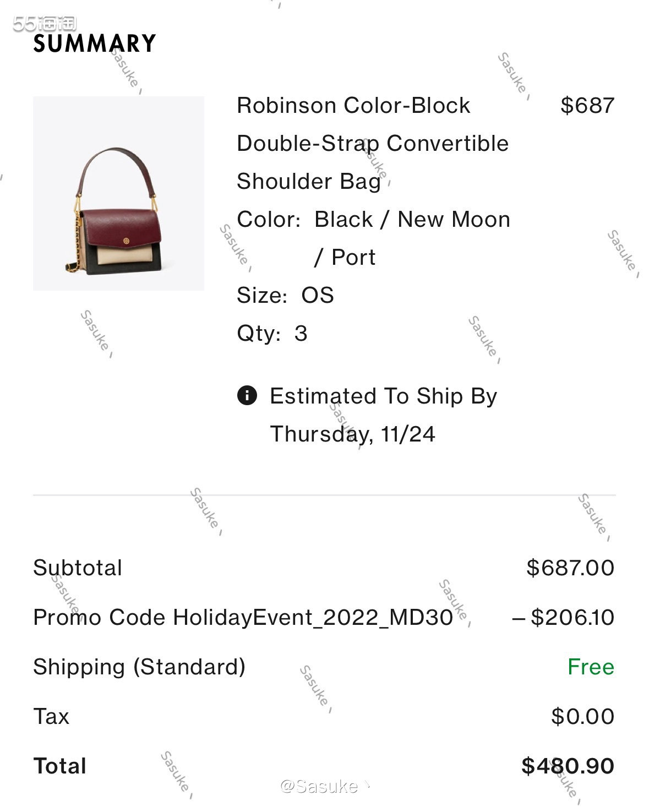
Task: Select the $480.90 total amount
Action: pyautogui.click(x=568, y=766)
